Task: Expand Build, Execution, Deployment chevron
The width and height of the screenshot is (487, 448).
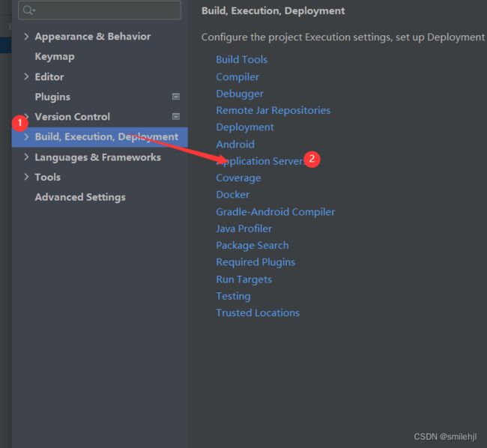Action: (26, 136)
